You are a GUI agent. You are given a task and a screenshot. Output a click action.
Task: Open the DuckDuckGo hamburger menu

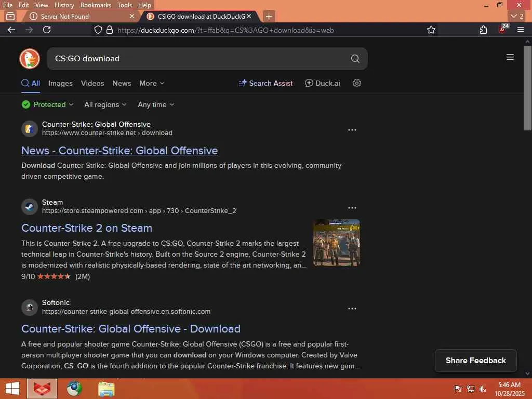tap(510, 57)
